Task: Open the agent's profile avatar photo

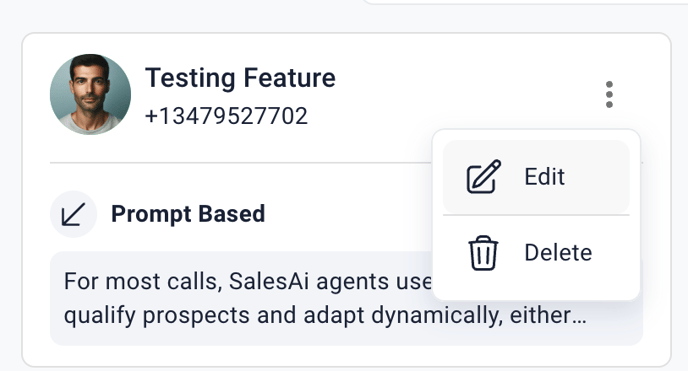Action: click(90, 94)
